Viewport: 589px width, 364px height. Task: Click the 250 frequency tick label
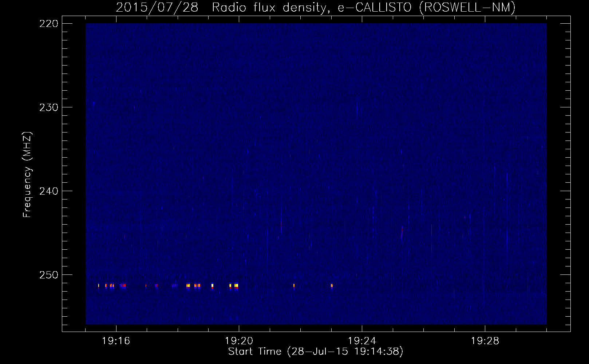tap(48, 274)
